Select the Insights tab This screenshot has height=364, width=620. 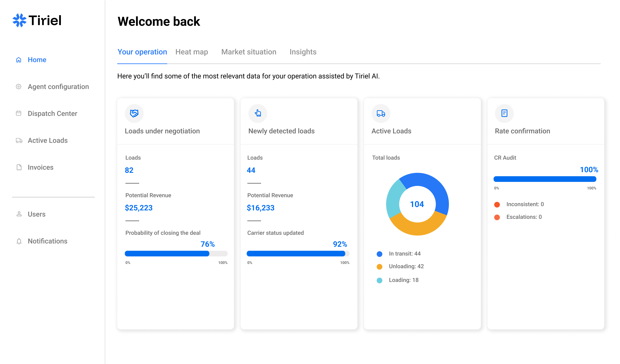click(303, 52)
